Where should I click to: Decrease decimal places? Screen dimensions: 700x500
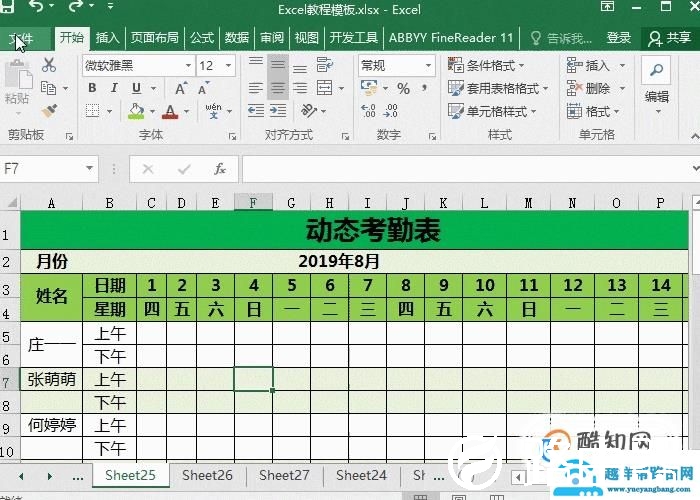click(x=390, y=111)
